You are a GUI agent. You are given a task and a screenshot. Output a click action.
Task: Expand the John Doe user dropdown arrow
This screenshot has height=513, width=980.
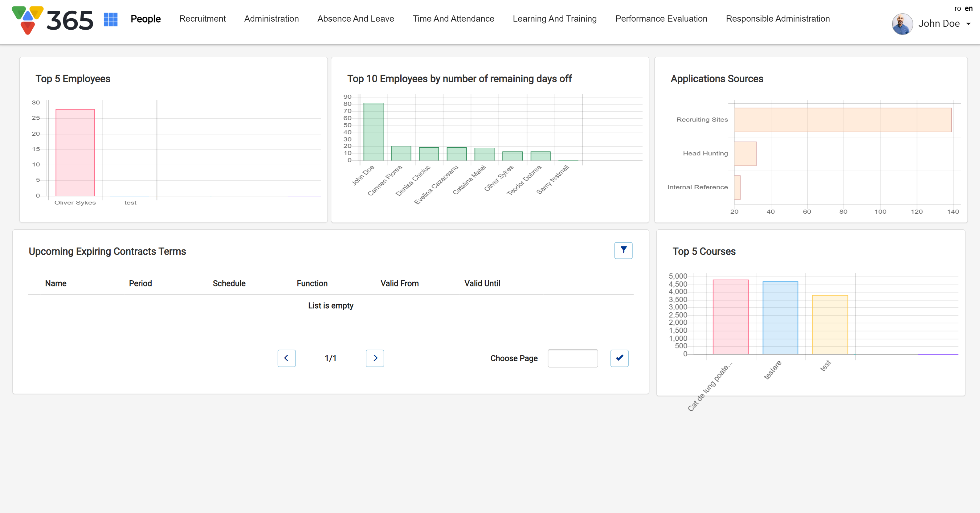[969, 24]
